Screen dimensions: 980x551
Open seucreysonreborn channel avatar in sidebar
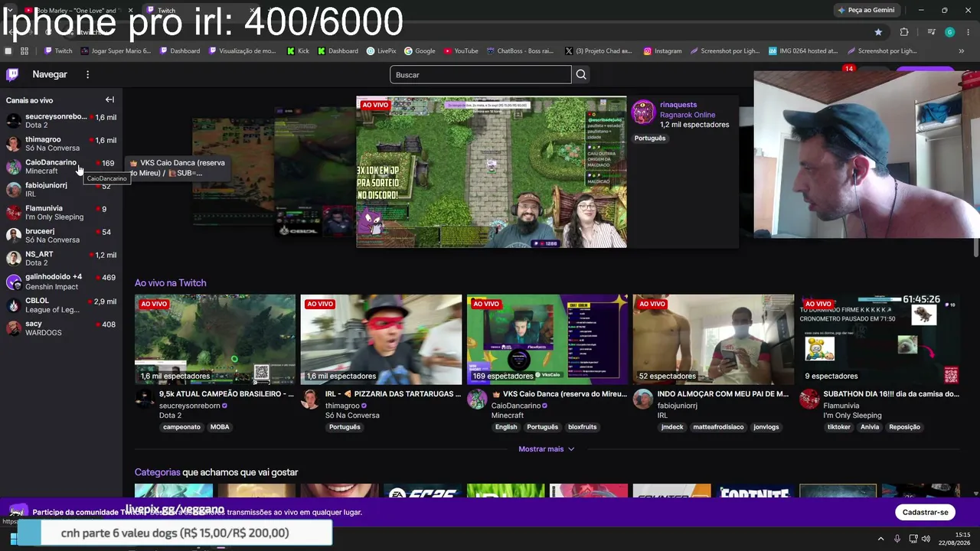[x=14, y=121]
